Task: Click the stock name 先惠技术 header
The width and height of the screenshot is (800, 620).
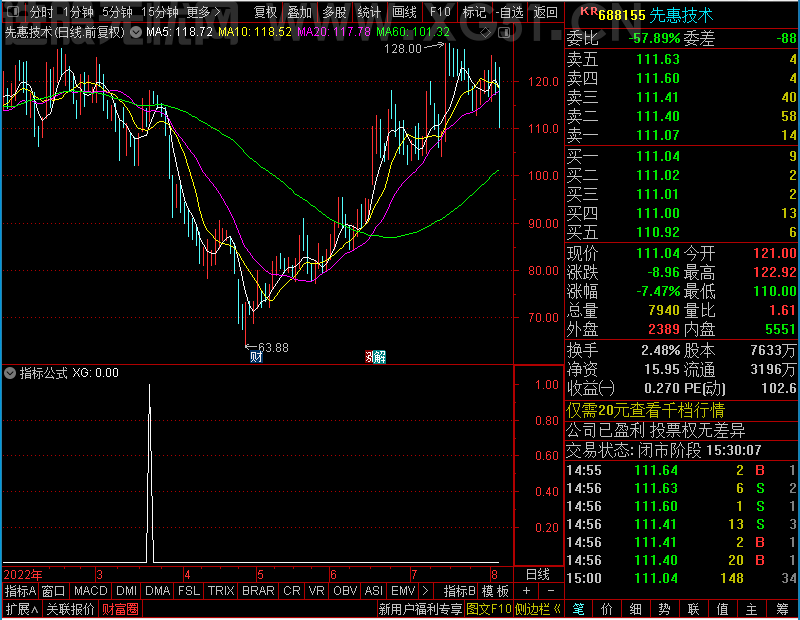Action: pyautogui.click(x=681, y=15)
